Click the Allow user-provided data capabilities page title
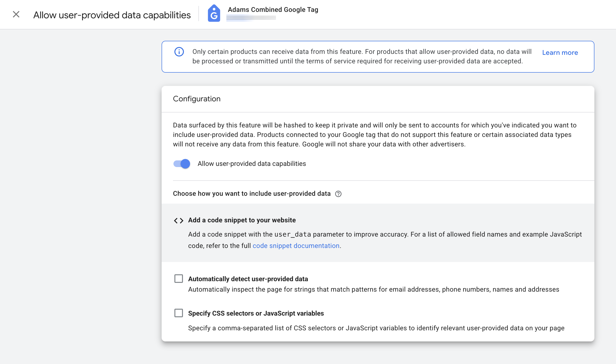616x364 pixels. (112, 15)
